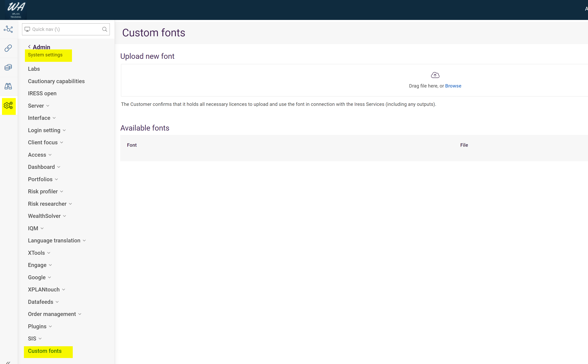Click the network nodes icon in sidebar
Viewport: 588px width, 364px height.
[x=8, y=29]
